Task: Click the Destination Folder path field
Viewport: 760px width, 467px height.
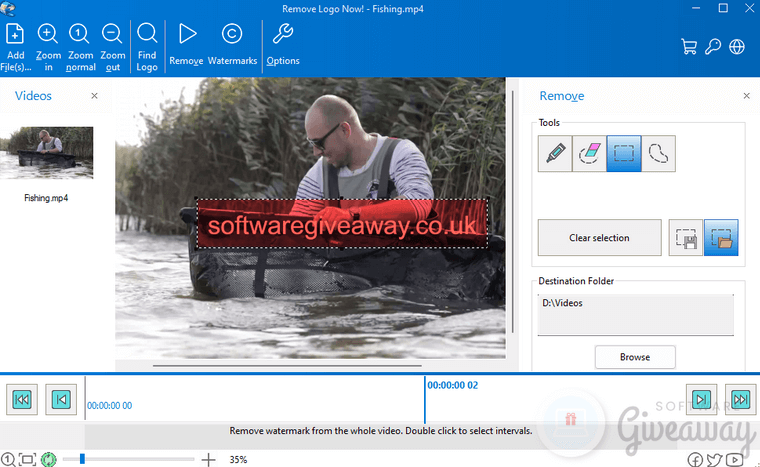Action: pos(635,314)
